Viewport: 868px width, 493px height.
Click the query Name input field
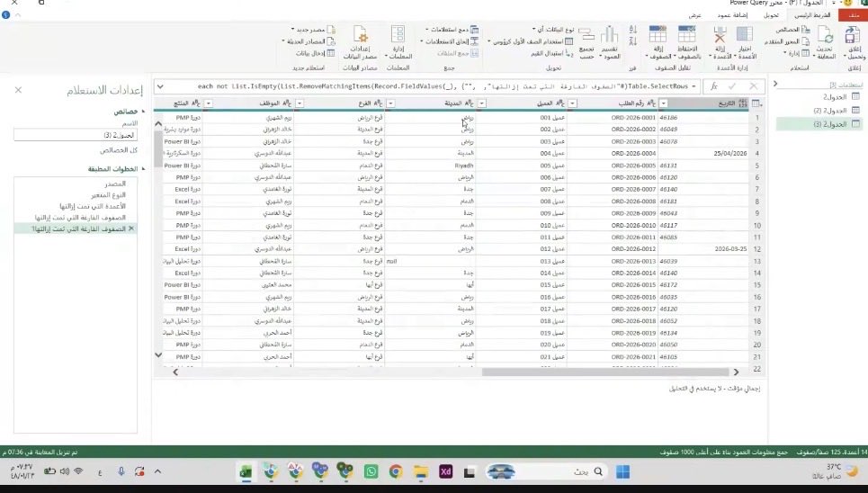point(76,135)
